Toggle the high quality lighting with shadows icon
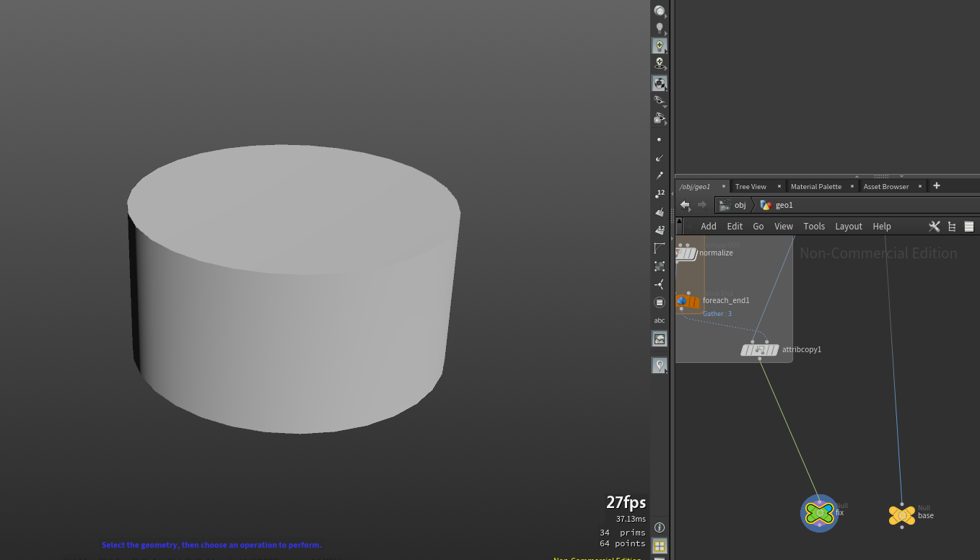980x560 pixels. [x=659, y=64]
